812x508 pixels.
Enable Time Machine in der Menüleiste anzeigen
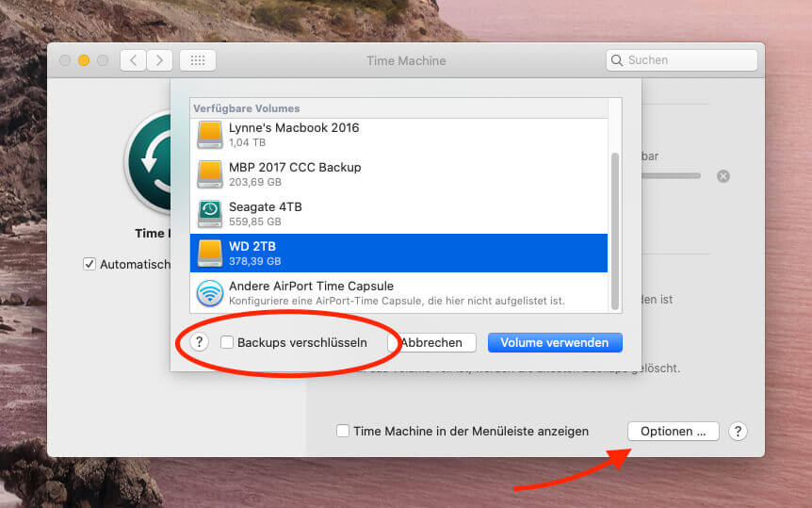342,431
